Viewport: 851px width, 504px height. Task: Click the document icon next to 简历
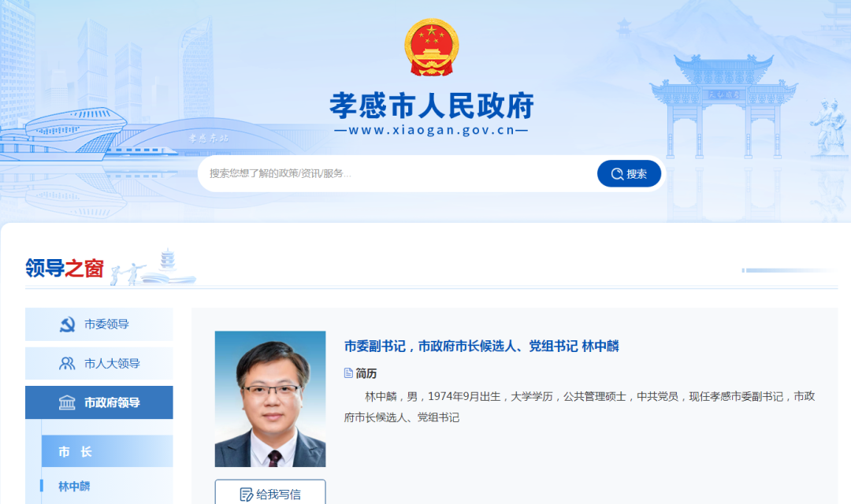(348, 372)
